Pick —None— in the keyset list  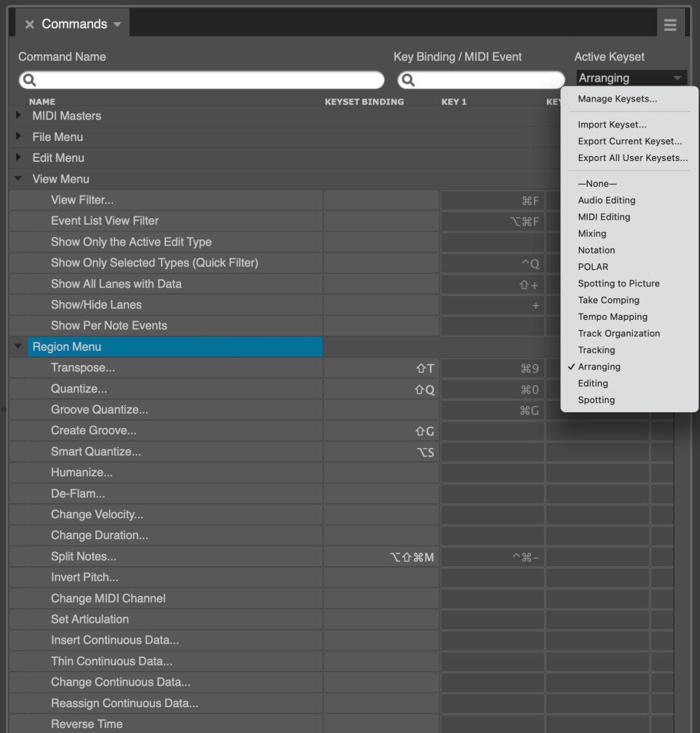pos(597,184)
